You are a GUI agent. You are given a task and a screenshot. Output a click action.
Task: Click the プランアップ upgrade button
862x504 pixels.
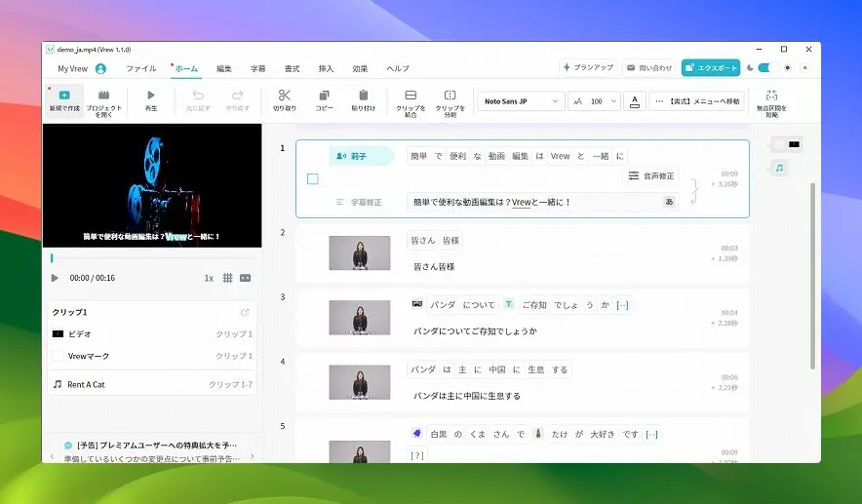pos(588,67)
